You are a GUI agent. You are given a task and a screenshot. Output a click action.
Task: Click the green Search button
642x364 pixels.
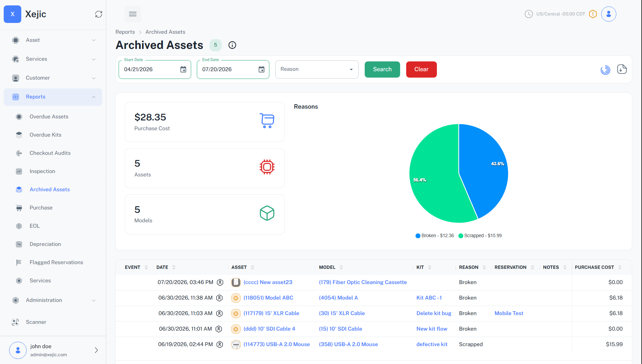pyautogui.click(x=382, y=69)
